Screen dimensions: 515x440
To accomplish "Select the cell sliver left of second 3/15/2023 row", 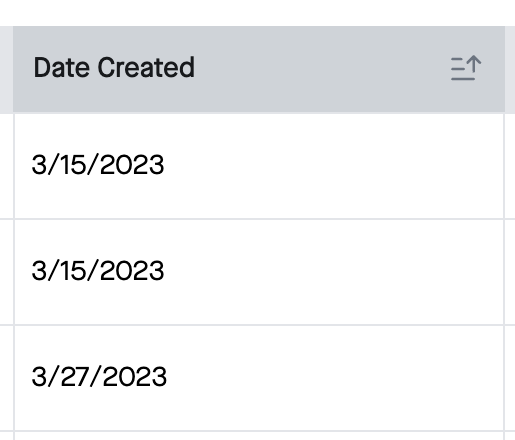I will 6,272.
